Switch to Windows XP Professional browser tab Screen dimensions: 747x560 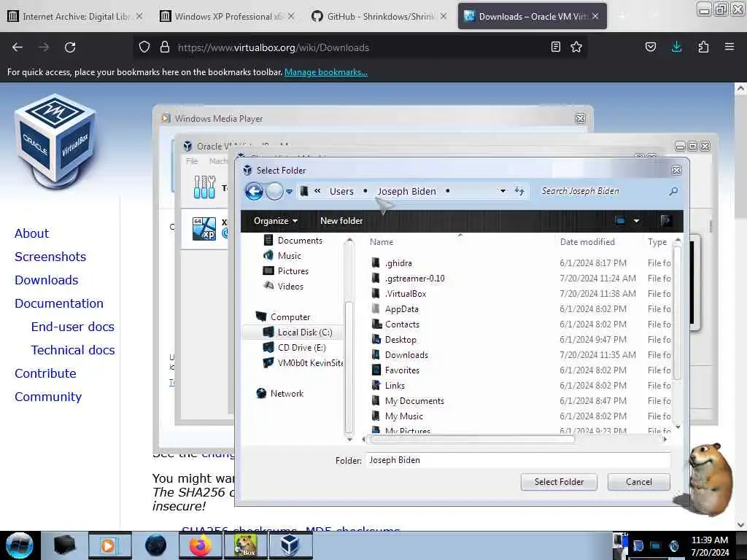pyautogui.click(x=228, y=16)
